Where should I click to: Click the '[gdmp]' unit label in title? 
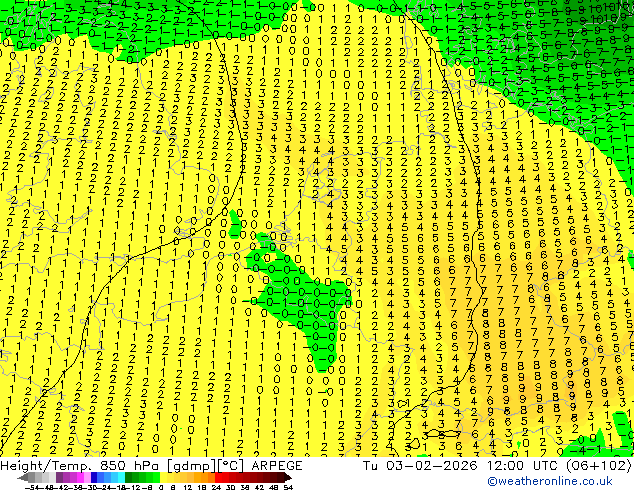(x=190, y=466)
